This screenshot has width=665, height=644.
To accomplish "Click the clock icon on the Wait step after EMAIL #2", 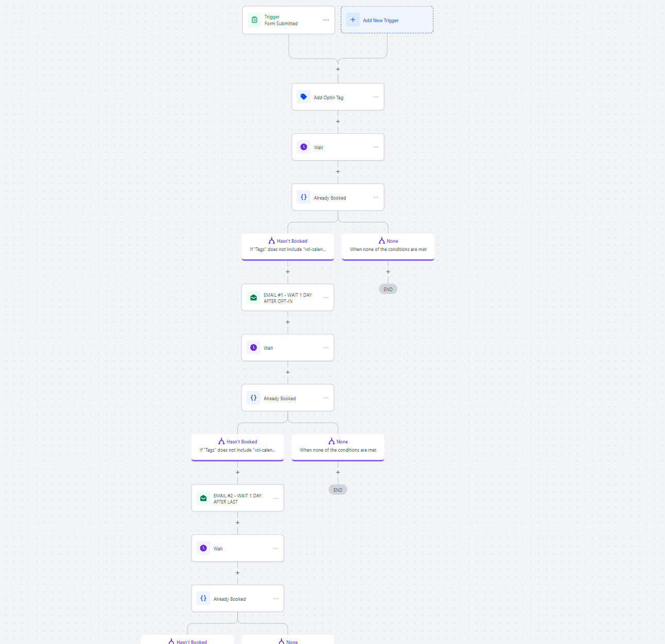I will (x=203, y=548).
